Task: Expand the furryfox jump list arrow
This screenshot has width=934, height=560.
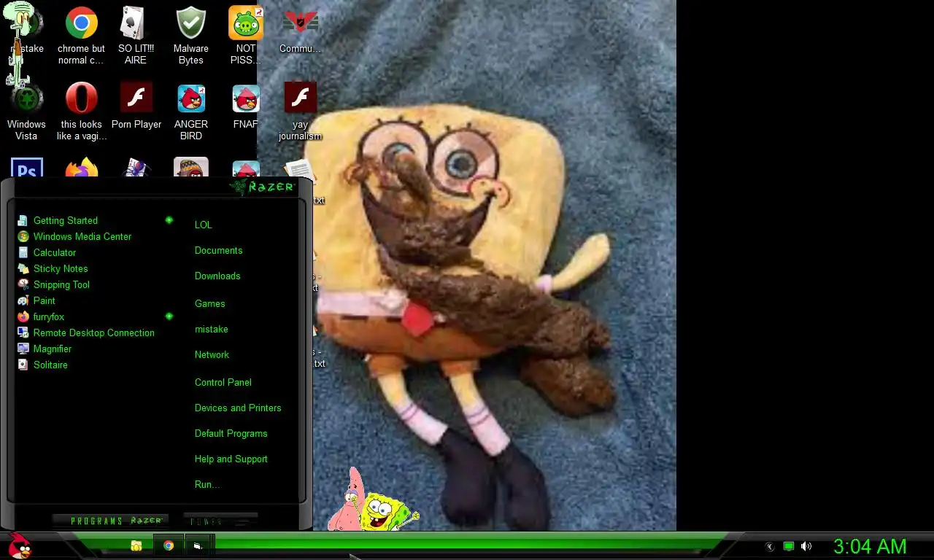Action: click(x=169, y=316)
